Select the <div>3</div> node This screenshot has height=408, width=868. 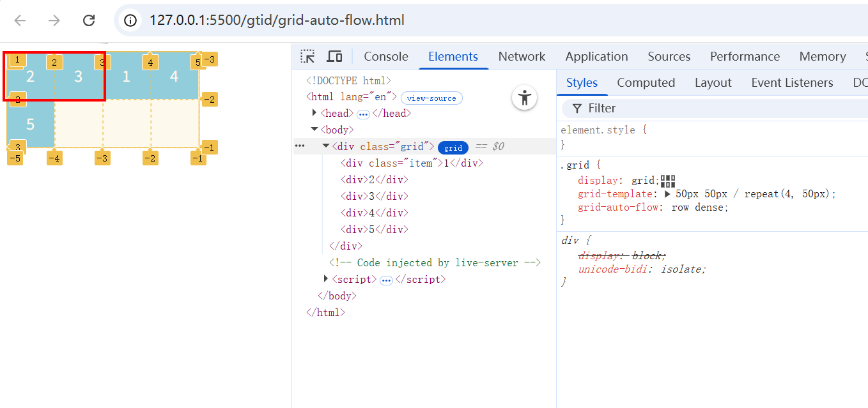tap(374, 196)
